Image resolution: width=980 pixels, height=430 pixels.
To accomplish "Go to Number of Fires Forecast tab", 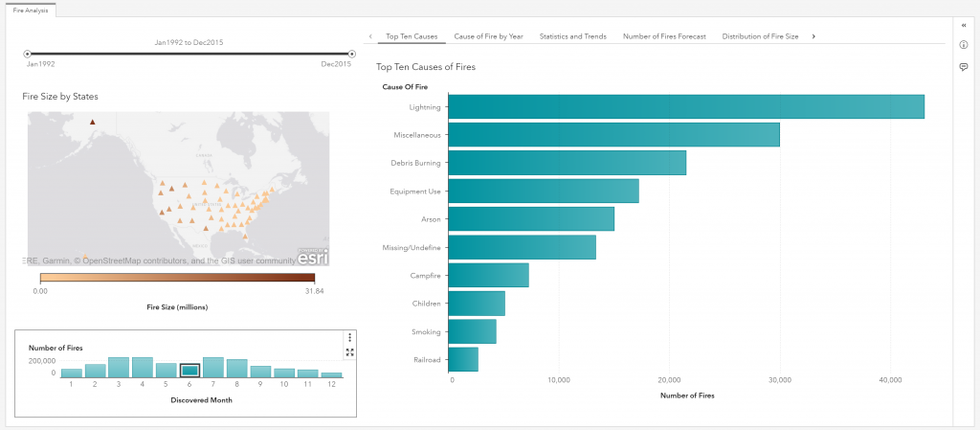I will 664,36.
